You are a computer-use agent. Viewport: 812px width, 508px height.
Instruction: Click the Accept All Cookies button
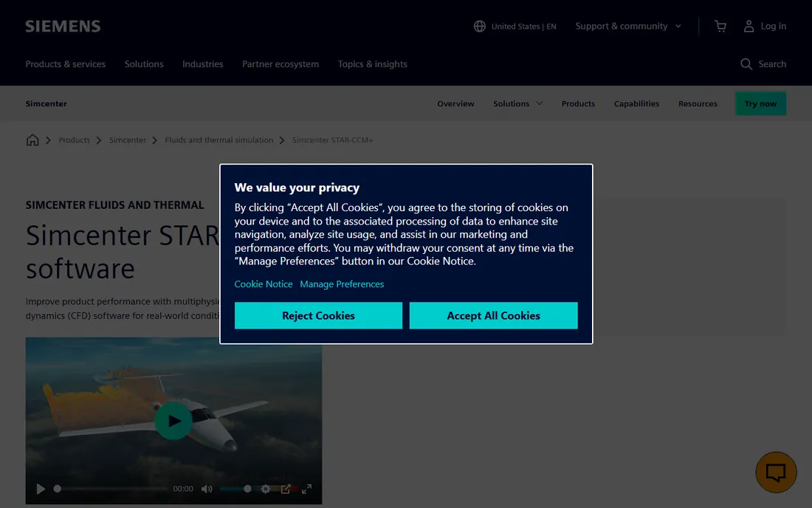[x=493, y=315]
